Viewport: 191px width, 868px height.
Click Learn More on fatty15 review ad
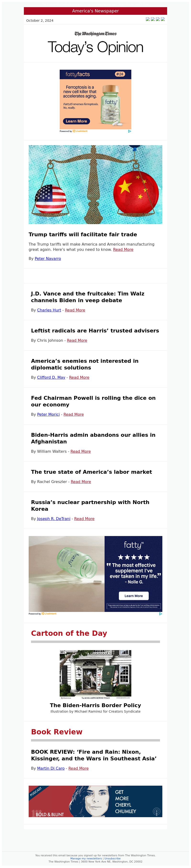pos(133,596)
